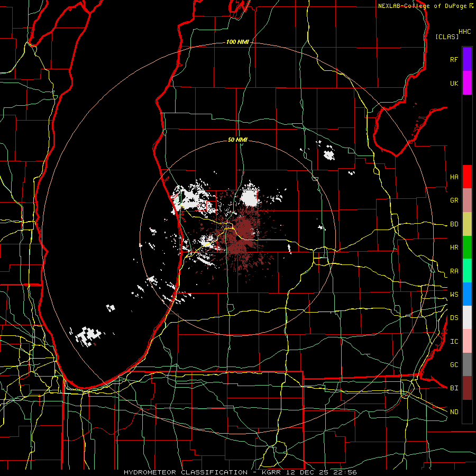The height and width of the screenshot is (476, 476).
Task: Click the UK magenta legend swatch
Action: click(467, 83)
